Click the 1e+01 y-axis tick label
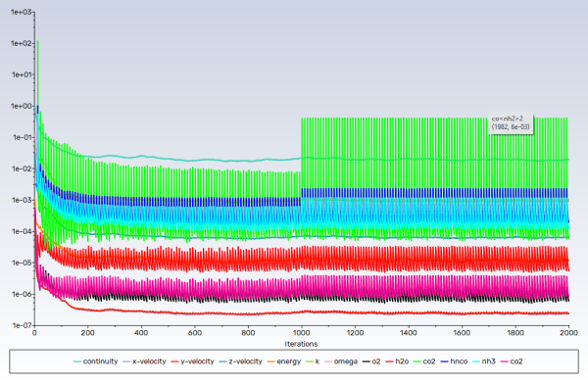Image resolution: width=588 pixels, height=384 pixels. click(23, 74)
